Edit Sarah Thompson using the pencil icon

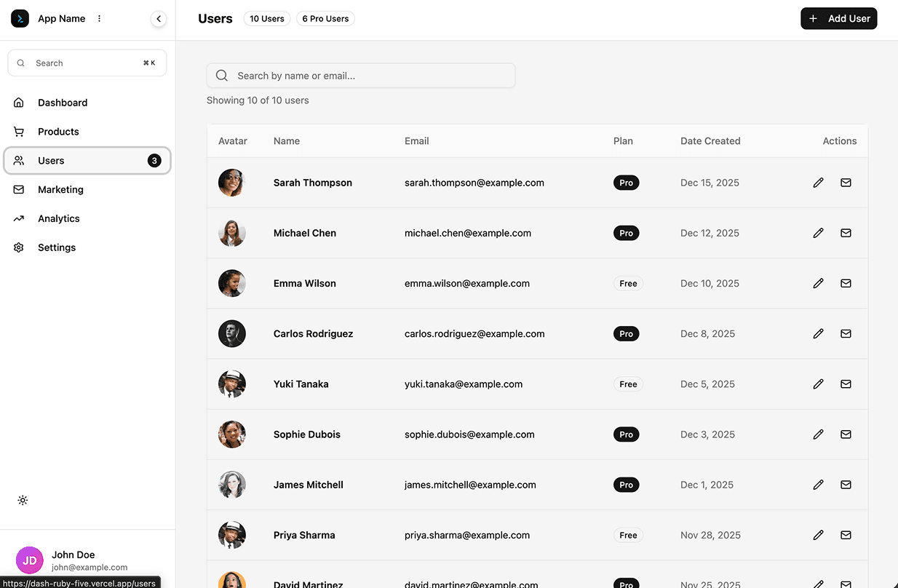point(818,183)
